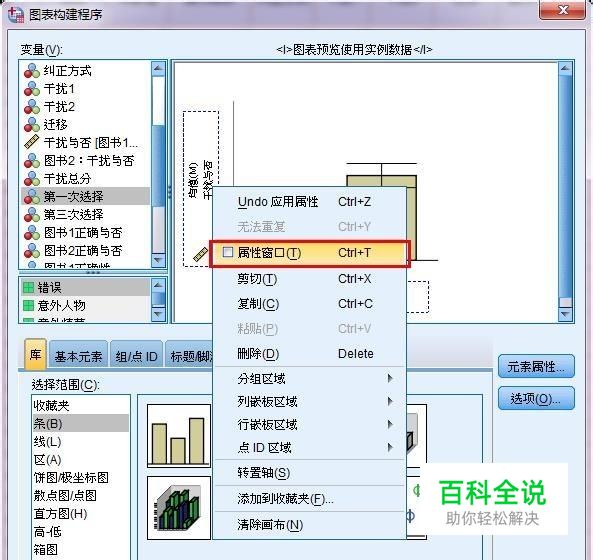Click the nominal icon beside 图书1正确与否
593x560 pixels.
tap(32, 233)
